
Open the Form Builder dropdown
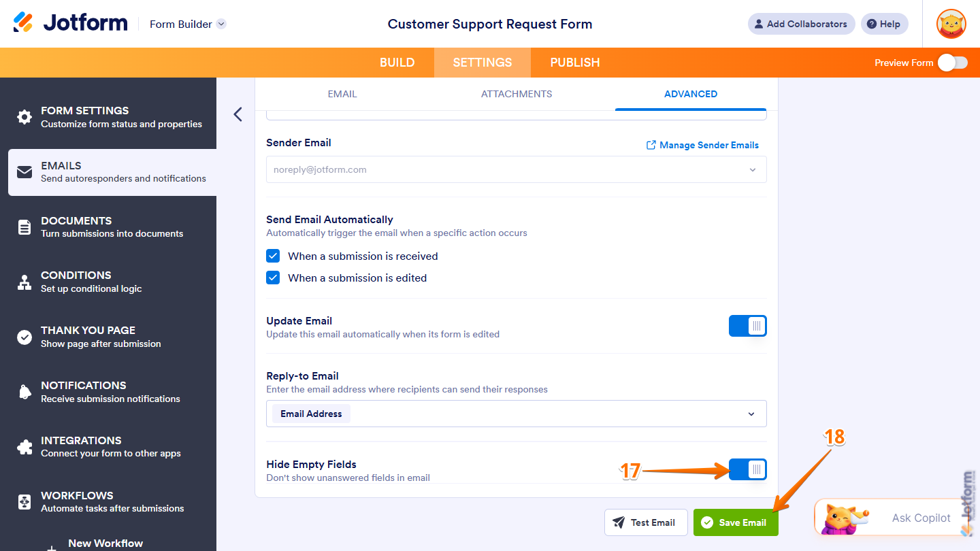click(x=188, y=24)
